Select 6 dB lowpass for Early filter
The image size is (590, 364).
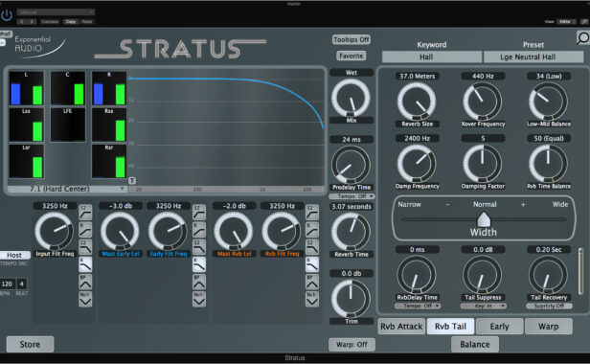(x=199, y=264)
